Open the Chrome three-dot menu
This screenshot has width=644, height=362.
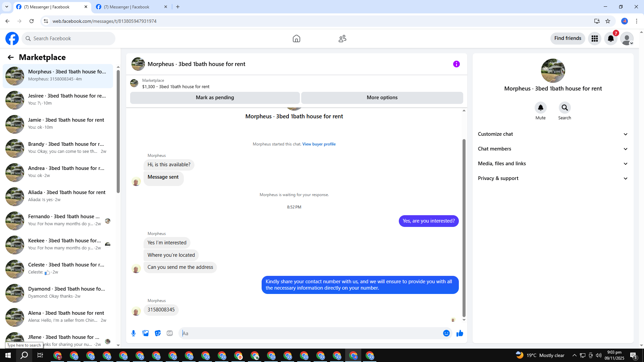pyautogui.click(x=637, y=21)
